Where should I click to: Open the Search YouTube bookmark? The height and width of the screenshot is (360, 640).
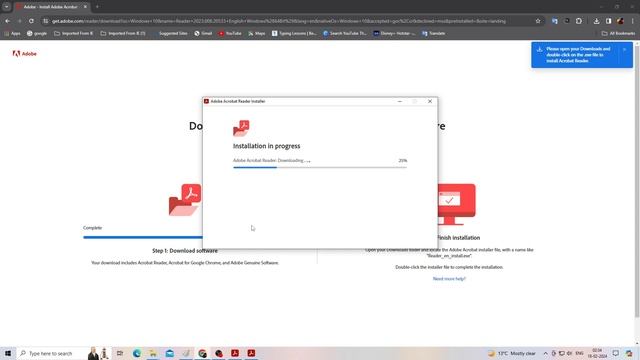345,33
